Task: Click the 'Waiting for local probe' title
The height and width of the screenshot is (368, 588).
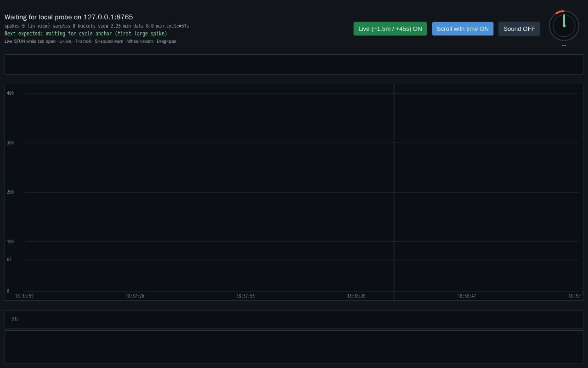Action: click(69, 17)
